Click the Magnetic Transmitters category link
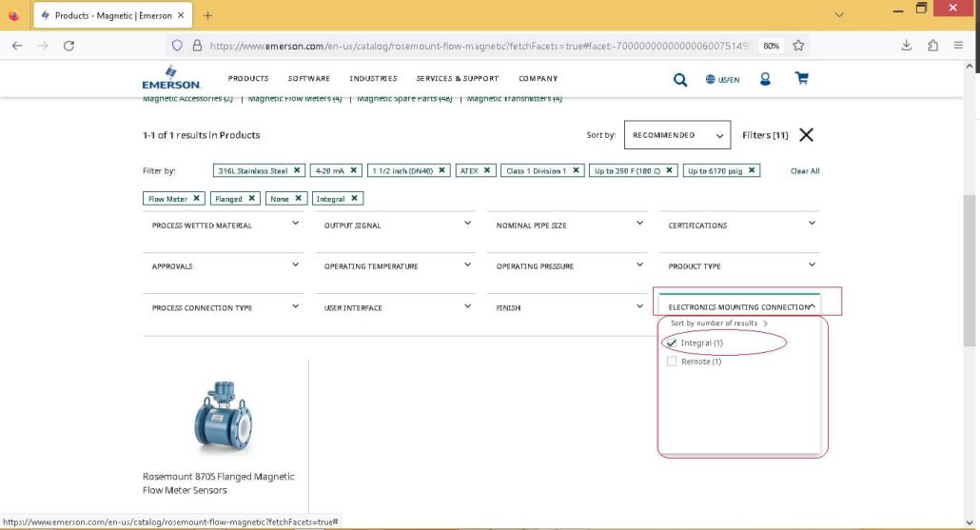 515,99
